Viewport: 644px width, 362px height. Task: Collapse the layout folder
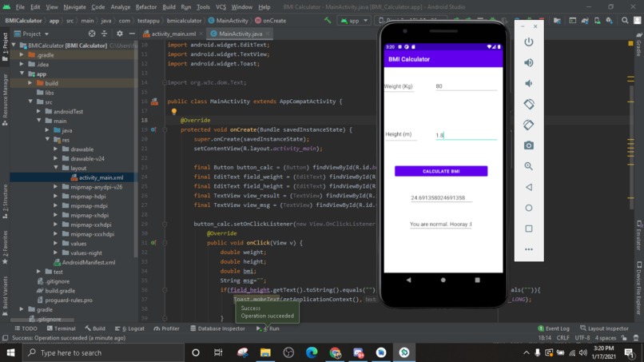tap(55, 168)
